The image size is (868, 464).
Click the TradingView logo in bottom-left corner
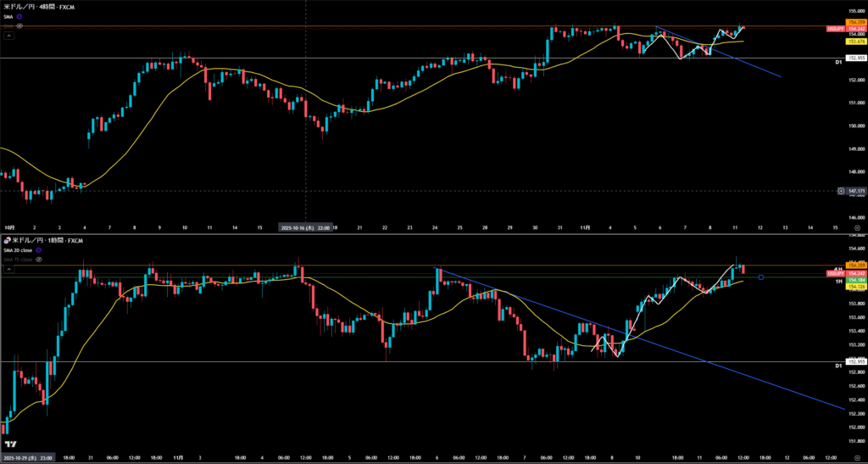coord(9,444)
